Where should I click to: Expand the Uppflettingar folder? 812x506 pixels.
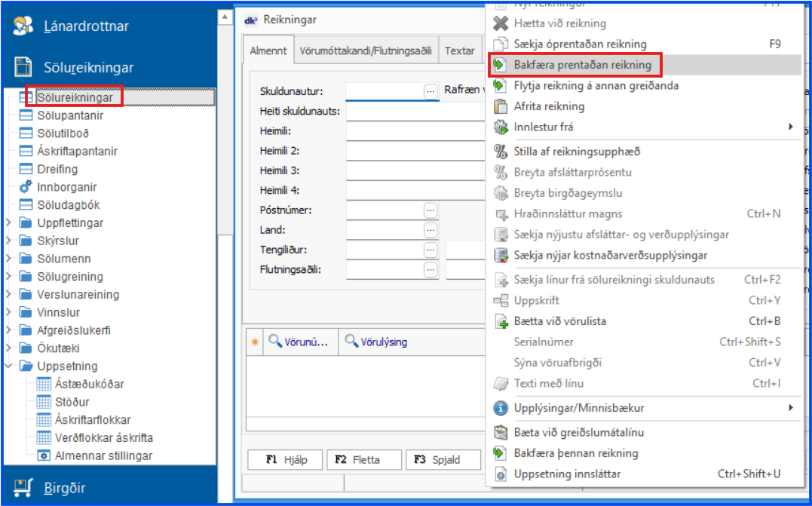pyautogui.click(x=8, y=223)
